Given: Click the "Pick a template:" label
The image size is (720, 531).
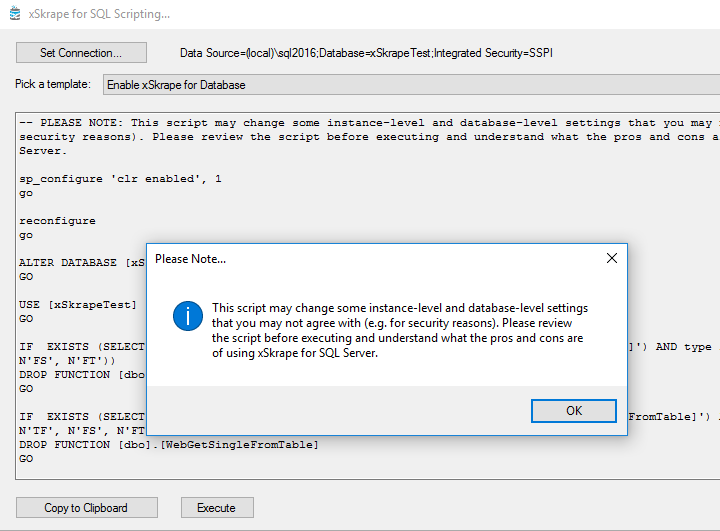Looking at the screenshot, I should 53,85.
